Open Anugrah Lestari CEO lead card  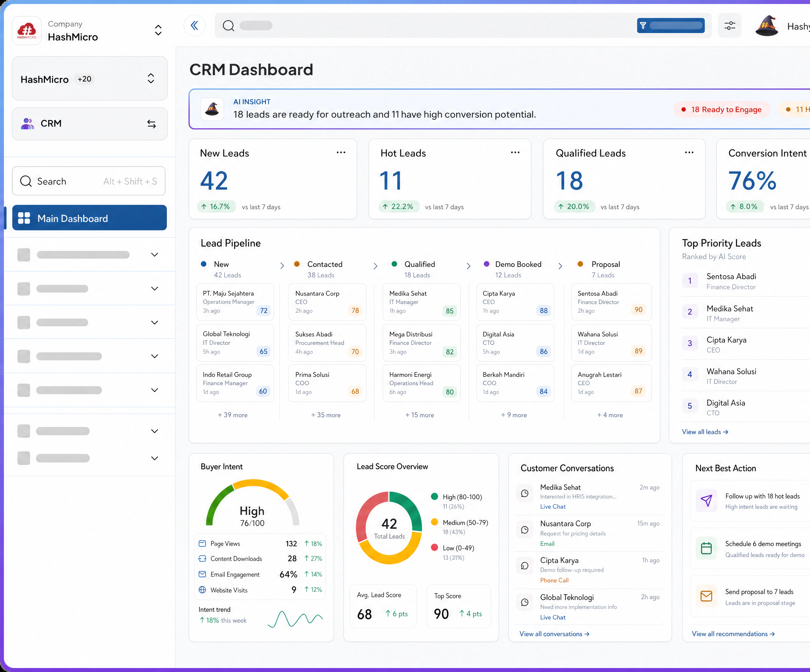tap(611, 383)
